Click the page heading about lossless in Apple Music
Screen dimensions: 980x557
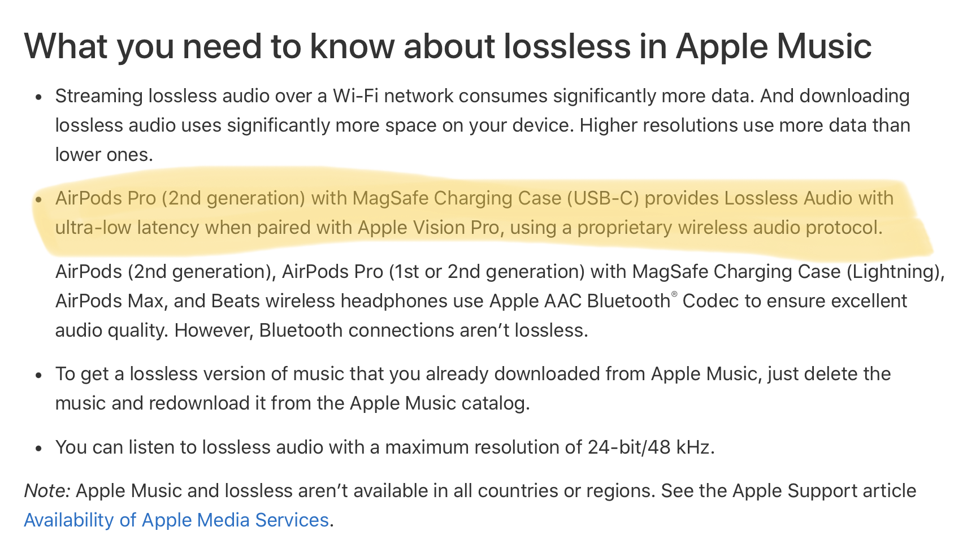(448, 46)
